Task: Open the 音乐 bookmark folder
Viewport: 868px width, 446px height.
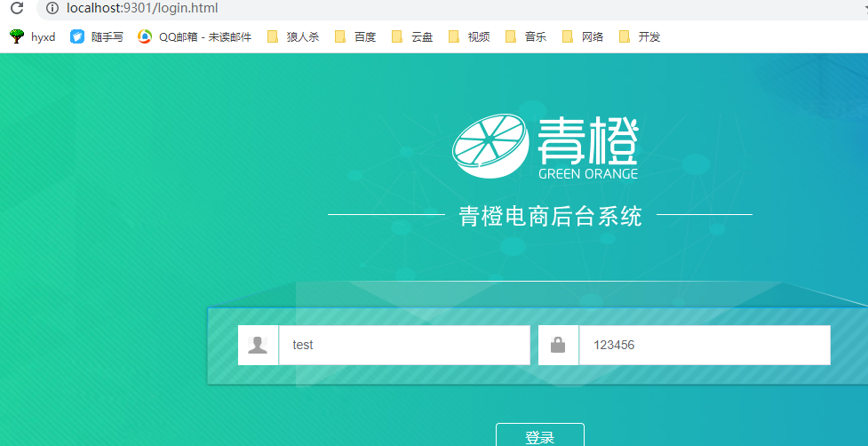Action: (x=526, y=37)
